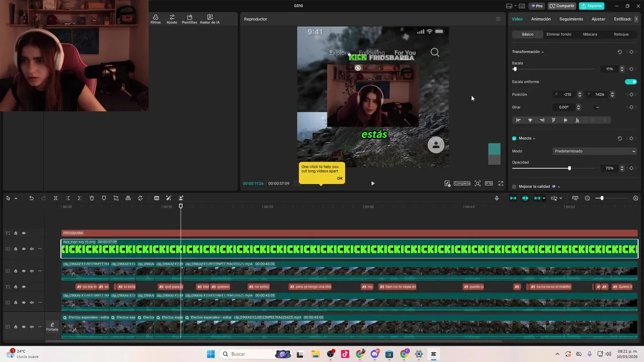Open the Modo Predeterminado dropdown
This screenshot has width=644, height=362.
595,151
